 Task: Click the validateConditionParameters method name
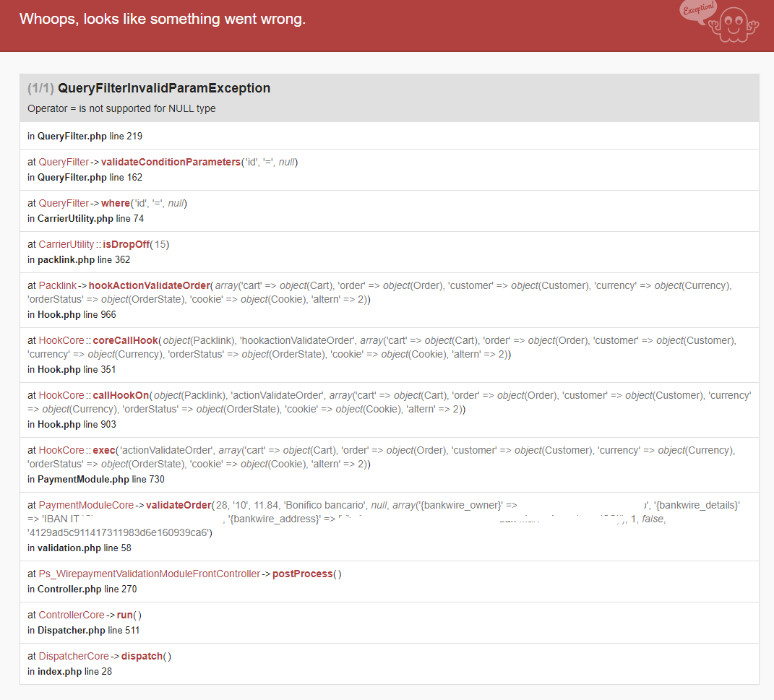click(171, 162)
